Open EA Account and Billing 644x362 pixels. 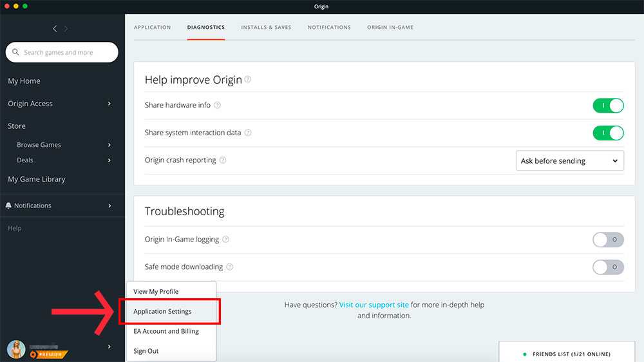171,331
